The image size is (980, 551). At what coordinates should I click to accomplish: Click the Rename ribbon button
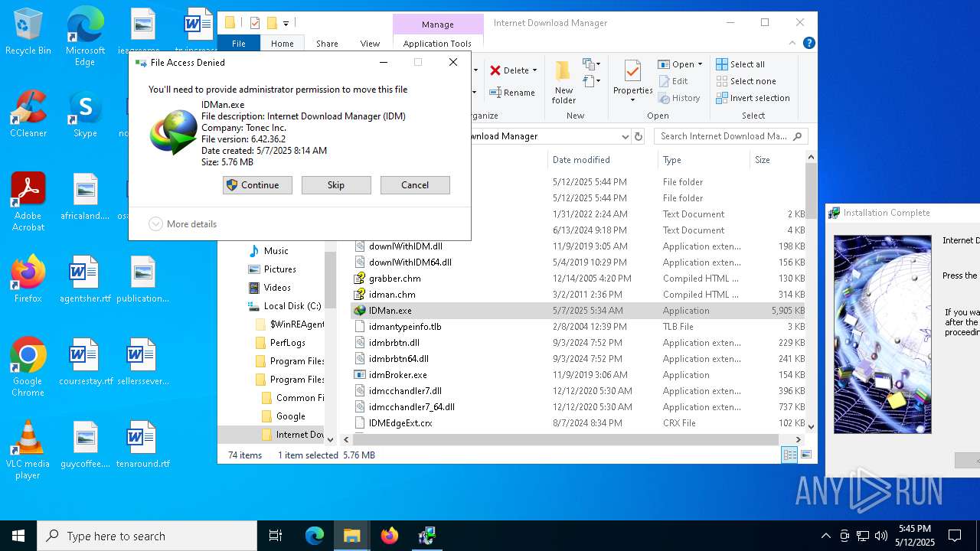tap(512, 93)
